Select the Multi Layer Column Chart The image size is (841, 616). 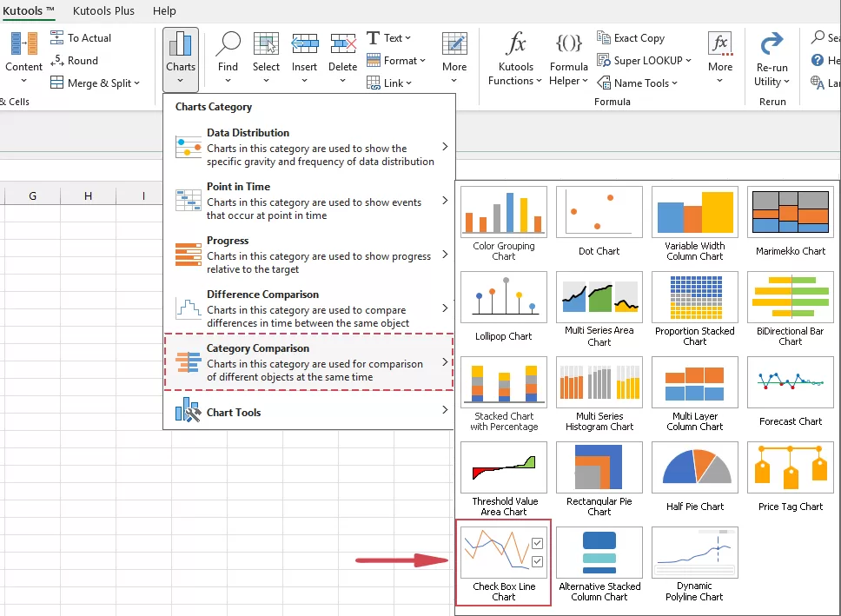(694, 394)
